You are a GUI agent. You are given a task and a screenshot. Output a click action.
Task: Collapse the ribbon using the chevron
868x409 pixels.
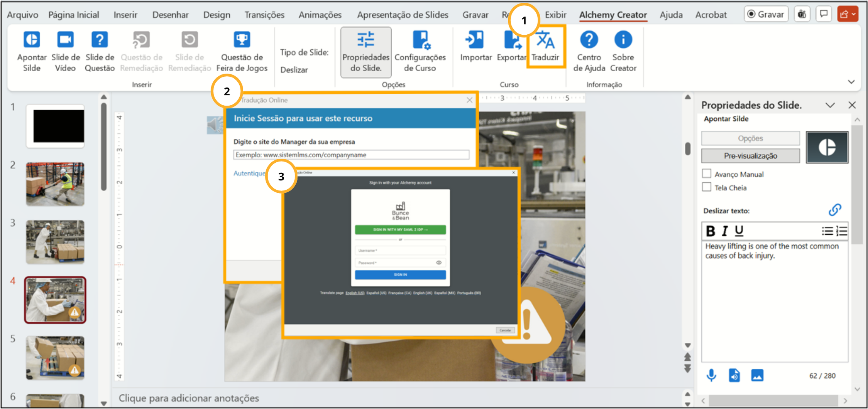(x=851, y=82)
